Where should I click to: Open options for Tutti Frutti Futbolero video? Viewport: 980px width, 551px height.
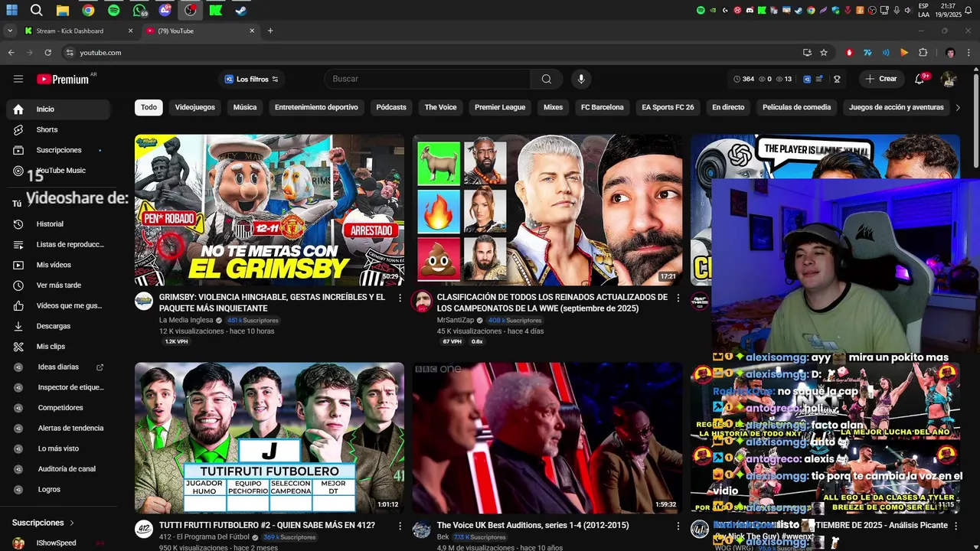click(400, 526)
